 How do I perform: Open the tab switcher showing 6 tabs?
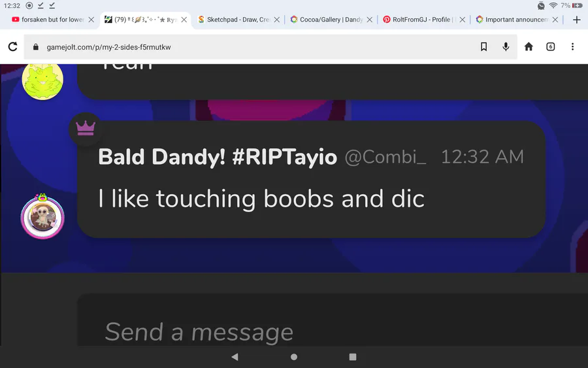pyautogui.click(x=551, y=46)
